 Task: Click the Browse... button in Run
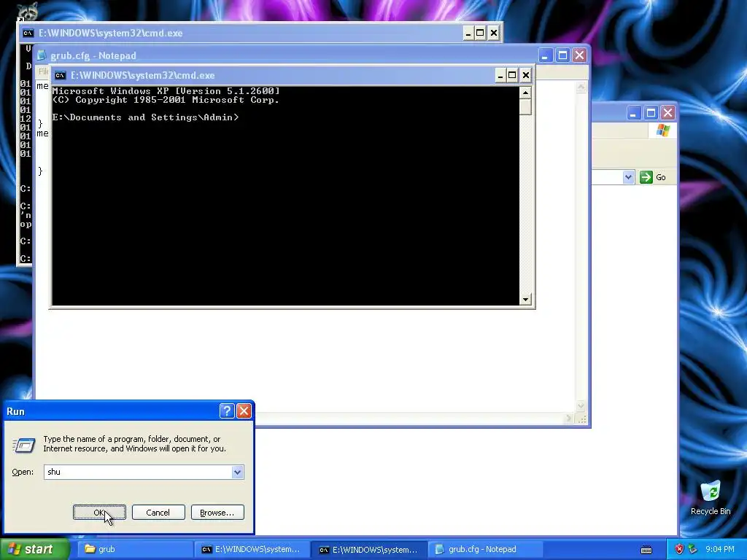pyautogui.click(x=217, y=513)
